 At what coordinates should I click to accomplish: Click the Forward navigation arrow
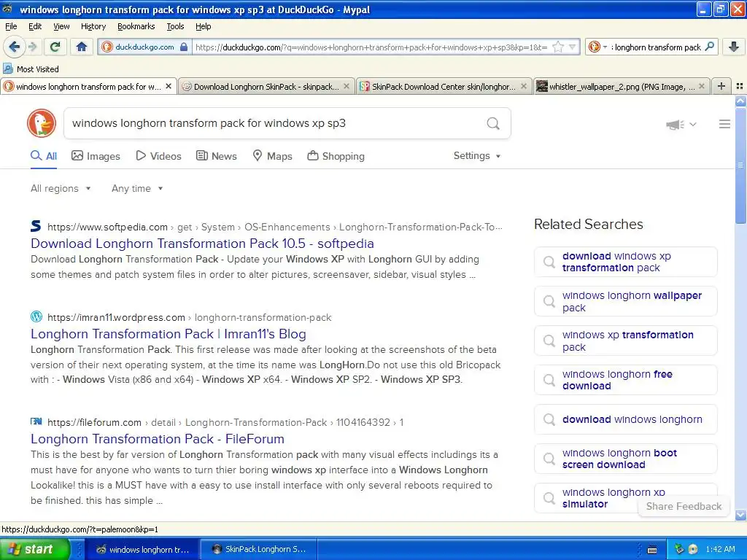pos(32,47)
